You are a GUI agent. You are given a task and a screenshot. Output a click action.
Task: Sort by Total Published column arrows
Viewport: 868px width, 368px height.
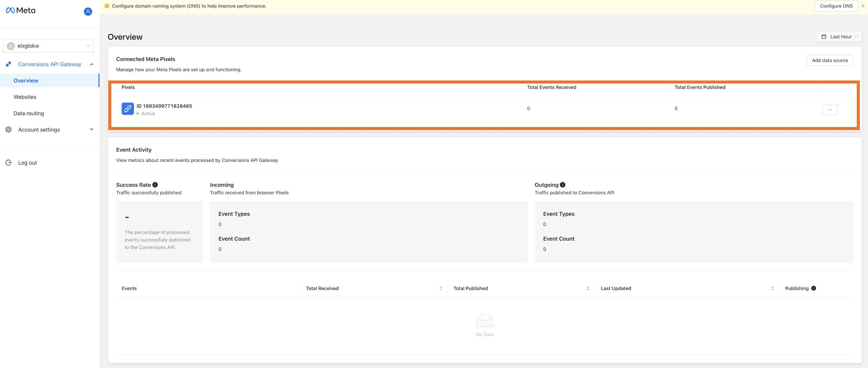point(588,288)
